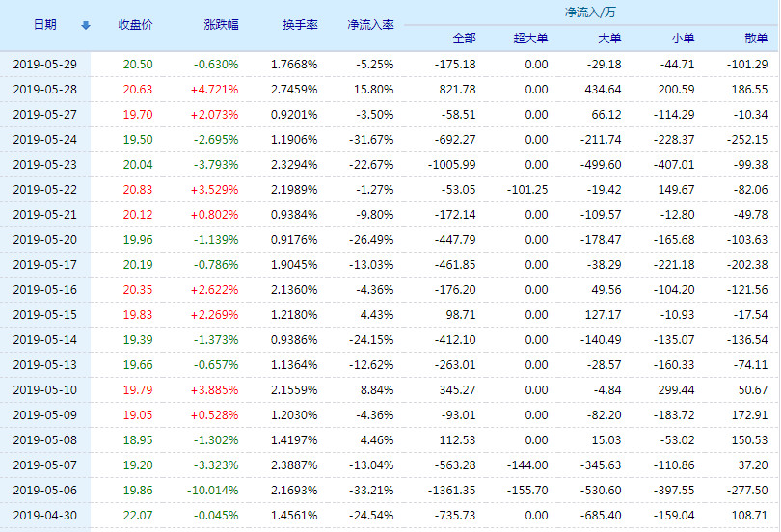The width and height of the screenshot is (781, 532).
Task: Select the date cell 2019-05-06
Action: pyautogui.click(x=44, y=491)
